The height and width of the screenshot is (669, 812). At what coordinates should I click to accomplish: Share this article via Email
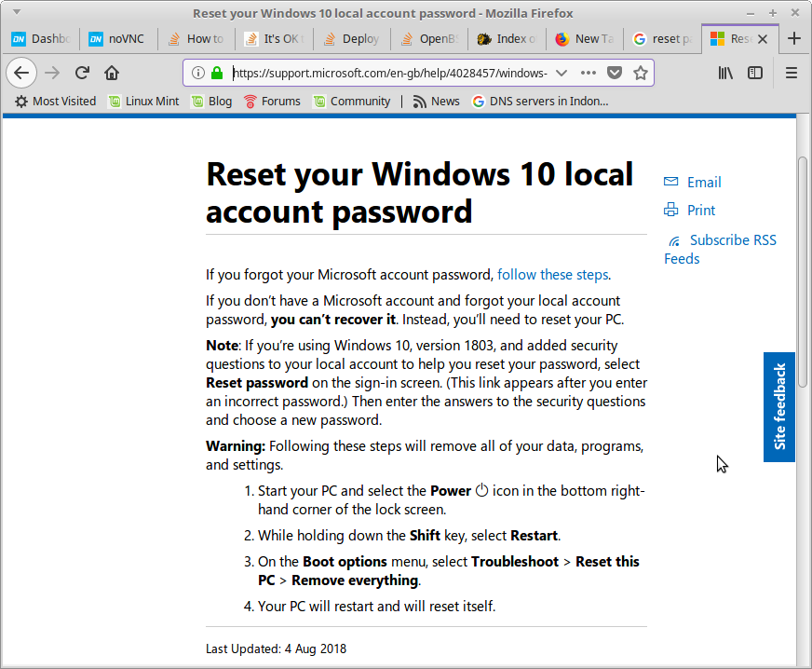pos(693,183)
